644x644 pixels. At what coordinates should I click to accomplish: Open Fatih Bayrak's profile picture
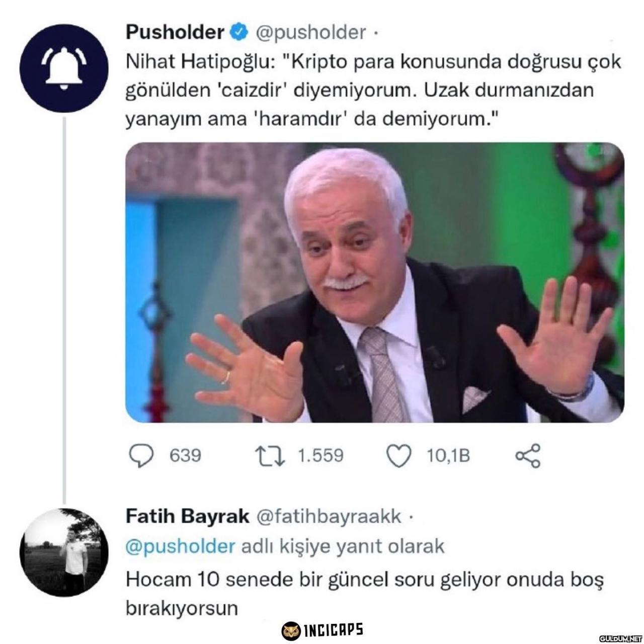coord(64,552)
